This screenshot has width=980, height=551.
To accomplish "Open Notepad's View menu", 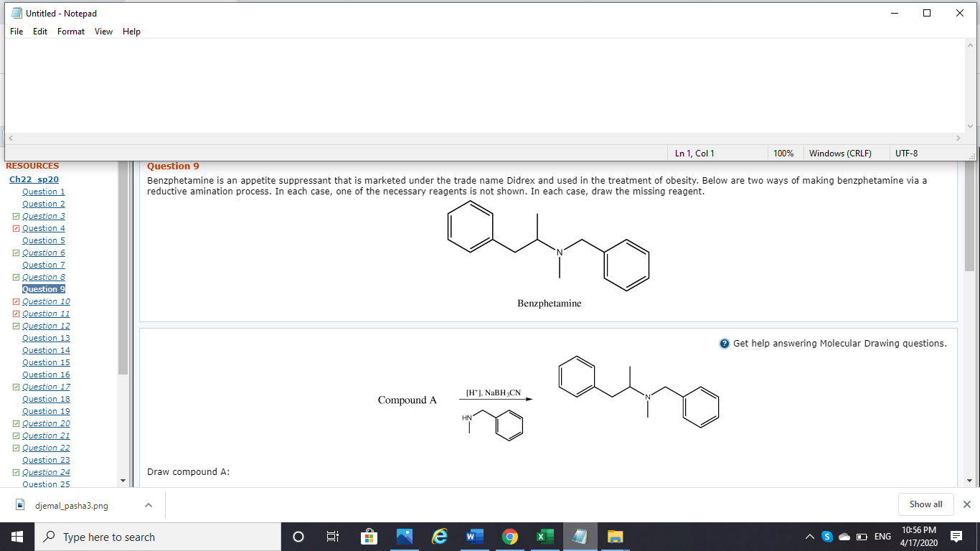I will pos(103,32).
